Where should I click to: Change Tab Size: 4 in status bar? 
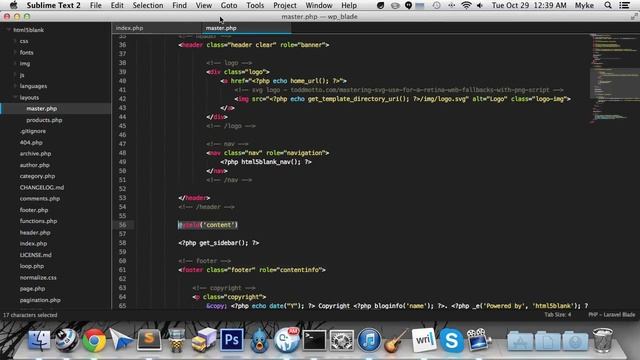[558, 315]
